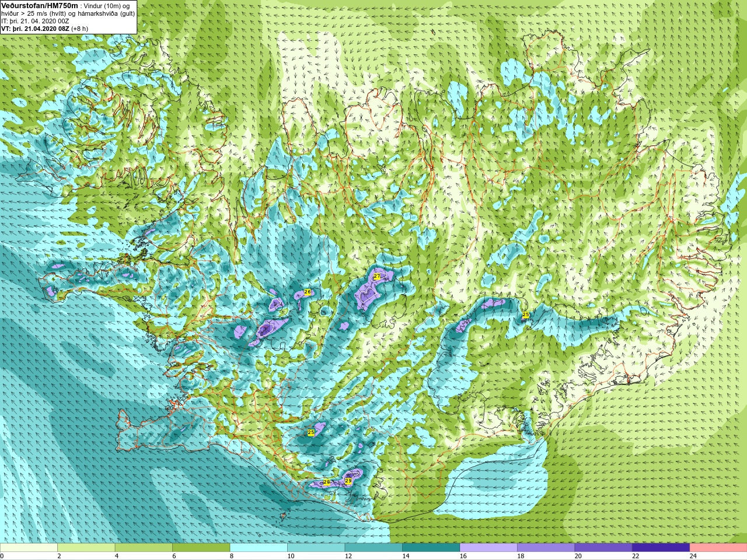Screen dimensions: 747x560
Task: Click the yellow 25 label on the purple patch
Action: click(311, 432)
